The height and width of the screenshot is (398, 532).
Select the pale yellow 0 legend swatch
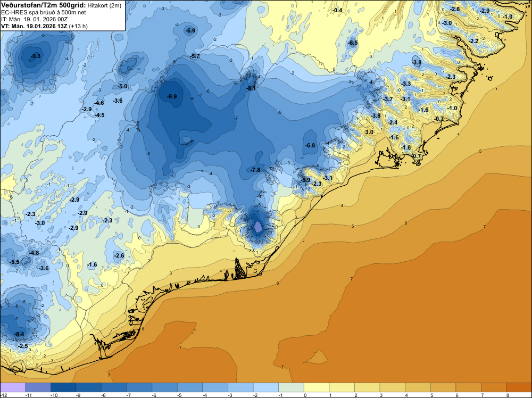[317, 387]
